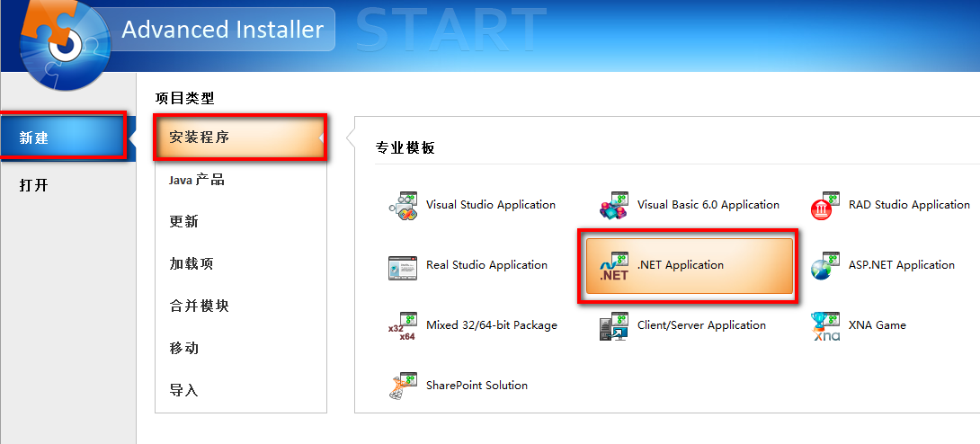Viewport: 980px width, 444px height.
Task: Select RAD Studio Application label
Action: pyautogui.click(x=909, y=205)
